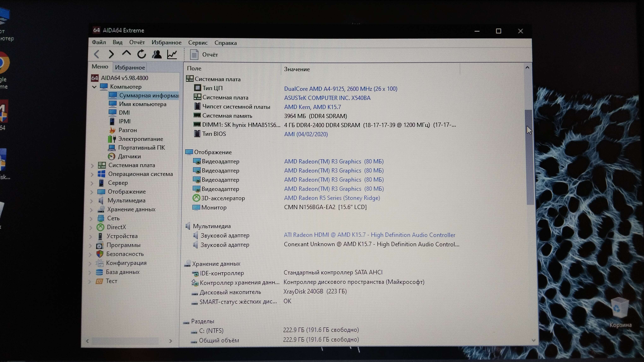The height and width of the screenshot is (362, 644).
Task: Select Датчики sensors tree item
Action: [x=129, y=156]
